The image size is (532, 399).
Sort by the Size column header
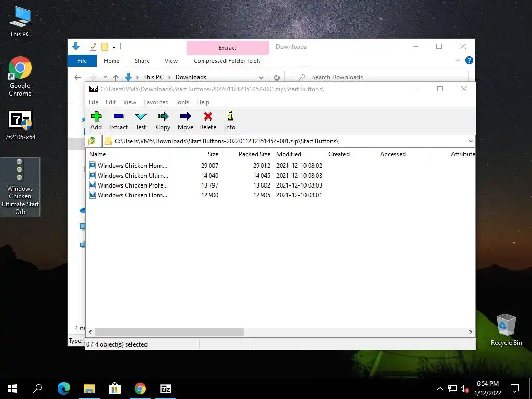click(195, 154)
